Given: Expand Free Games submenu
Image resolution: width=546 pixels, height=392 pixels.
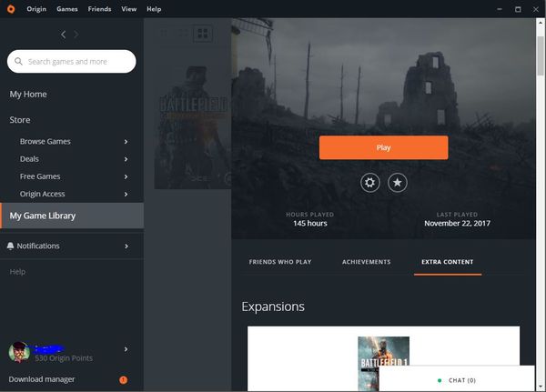Looking at the screenshot, I should coord(126,176).
